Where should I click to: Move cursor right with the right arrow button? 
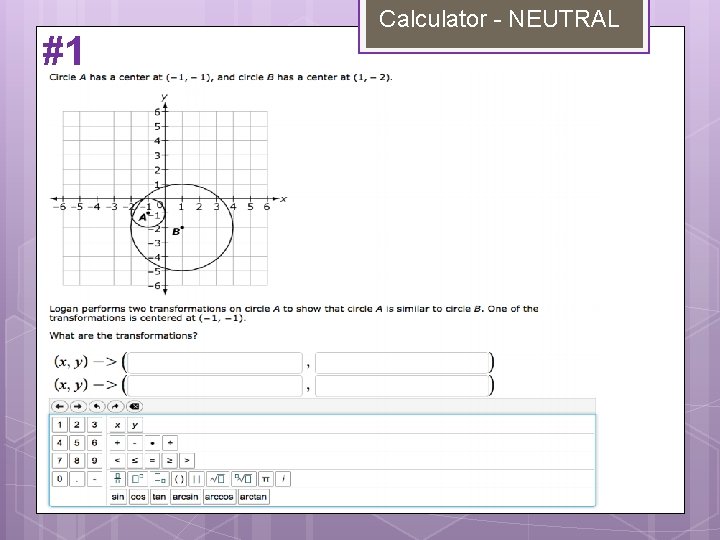point(78,406)
